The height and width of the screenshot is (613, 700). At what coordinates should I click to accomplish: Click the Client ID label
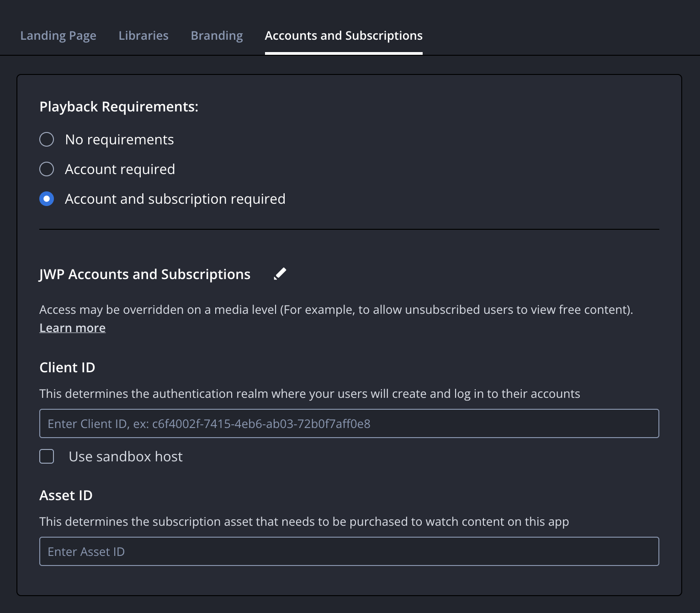click(67, 367)
